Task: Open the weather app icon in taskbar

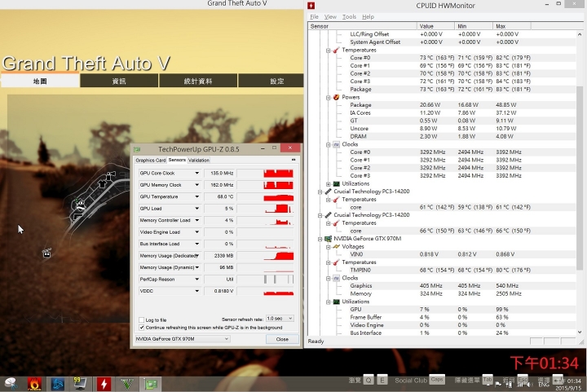Action: click(x=11, y=383)
